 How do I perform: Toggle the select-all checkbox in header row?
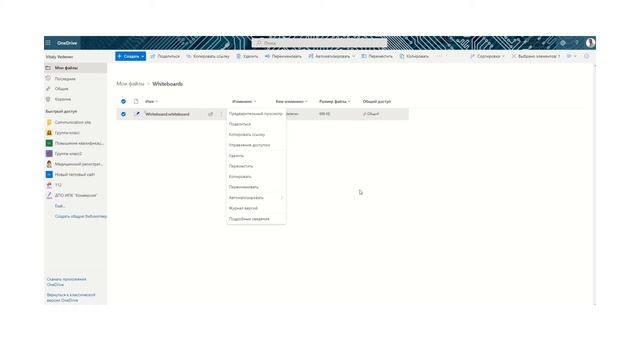click(x=123, y=101)
